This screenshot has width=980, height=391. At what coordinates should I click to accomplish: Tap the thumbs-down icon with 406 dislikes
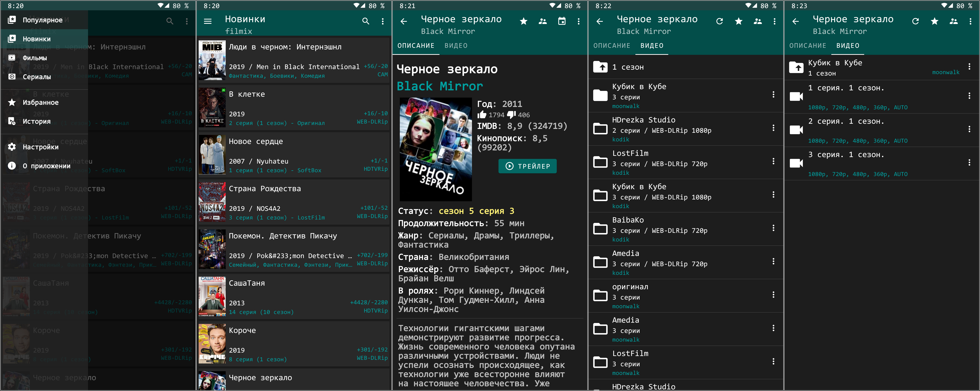(x=511, y=115)
